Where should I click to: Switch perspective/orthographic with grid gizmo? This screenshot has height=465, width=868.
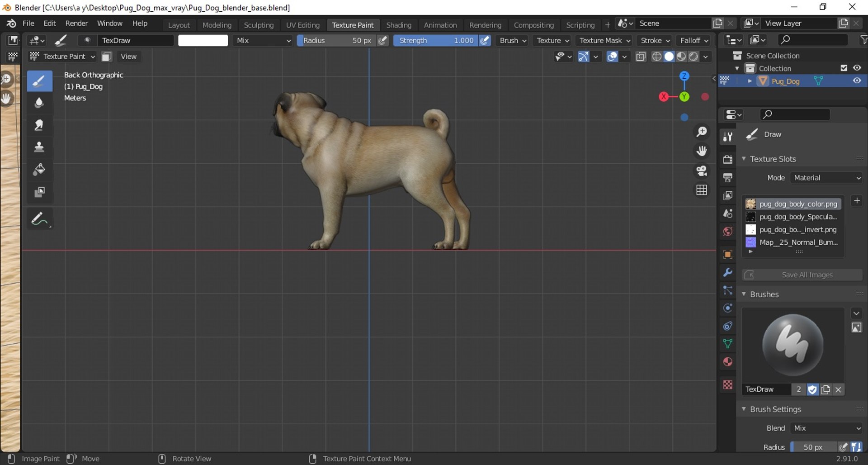click(702, 190)
